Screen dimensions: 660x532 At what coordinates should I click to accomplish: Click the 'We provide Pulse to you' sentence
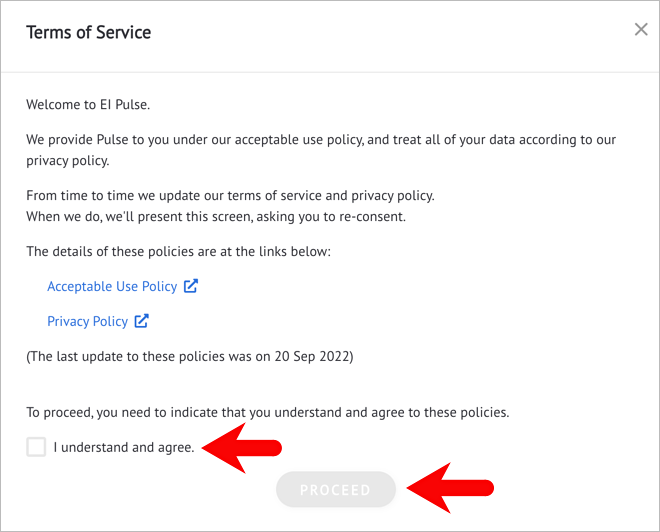tap(321, 150)
